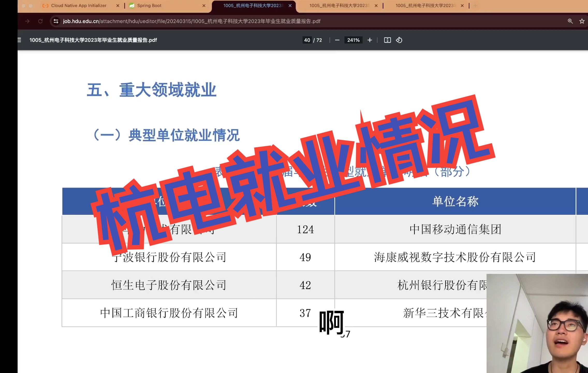
Task: Close the last browser tab
Action: (x=462, y=5)
